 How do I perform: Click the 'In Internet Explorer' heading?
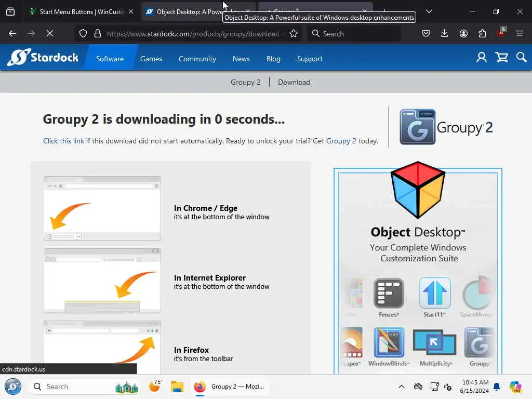[x=210, y=277]
